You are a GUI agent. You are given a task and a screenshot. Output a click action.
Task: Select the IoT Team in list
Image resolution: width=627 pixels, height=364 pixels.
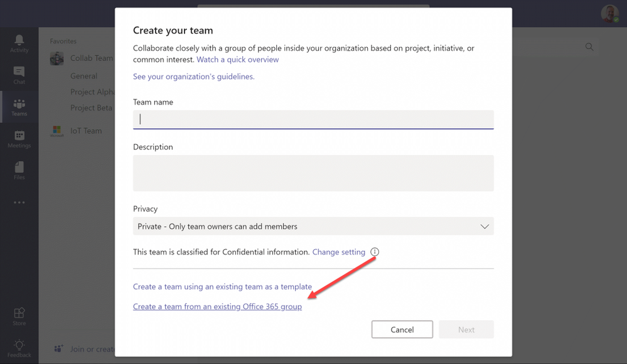pyautogui.click(x=86, y=131)
